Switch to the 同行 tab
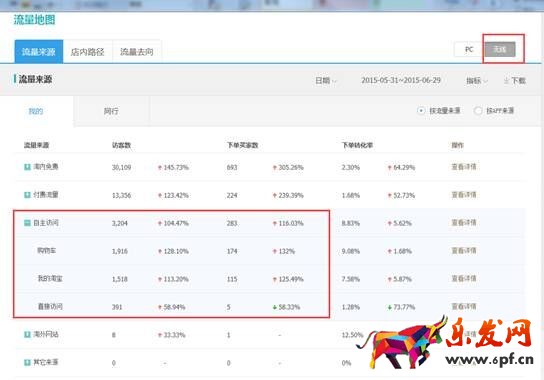 [x=111, y=111]
